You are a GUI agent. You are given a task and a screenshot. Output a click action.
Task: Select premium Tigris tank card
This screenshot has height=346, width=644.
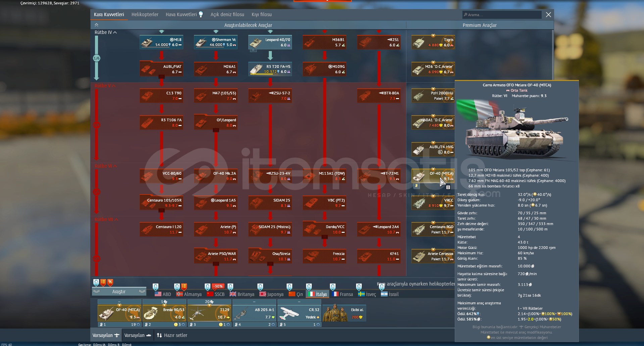coord(433,42)
